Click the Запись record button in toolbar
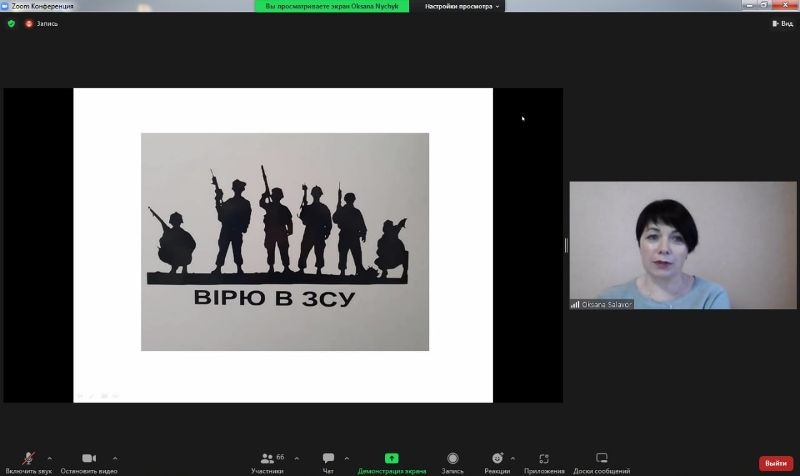The width and height of the screenshot is (800, 476). [x=453, y=463]
